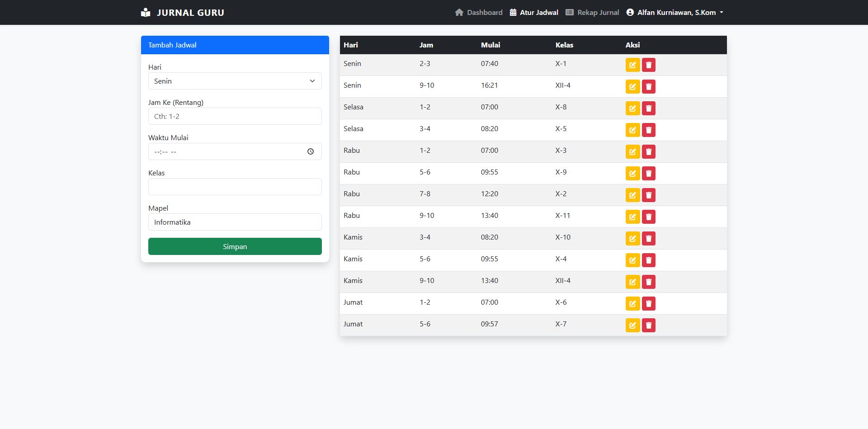The width and height of the screenshot is (868, 429).
Task: Edit the Jumat X-6 schedule entry
Action: click(x=632, y=304)
